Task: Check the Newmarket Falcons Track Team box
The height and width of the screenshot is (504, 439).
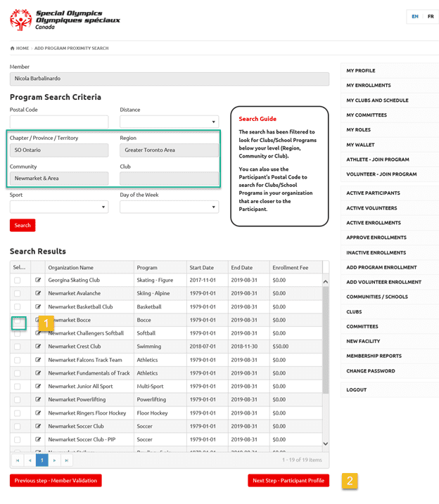Action: point(18,360)
